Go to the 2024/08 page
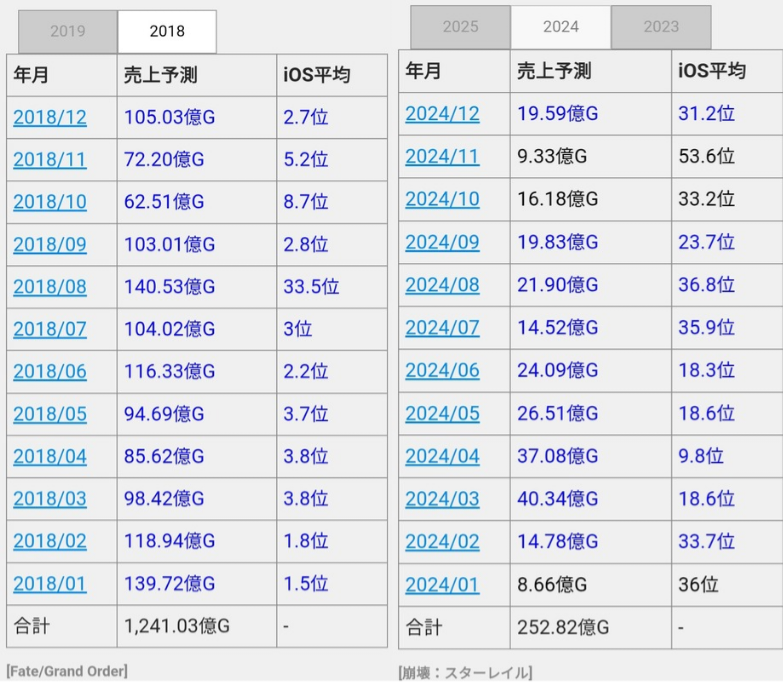This screenshot has height=684, width=783. pyautogui.click(x=442, y=285)
